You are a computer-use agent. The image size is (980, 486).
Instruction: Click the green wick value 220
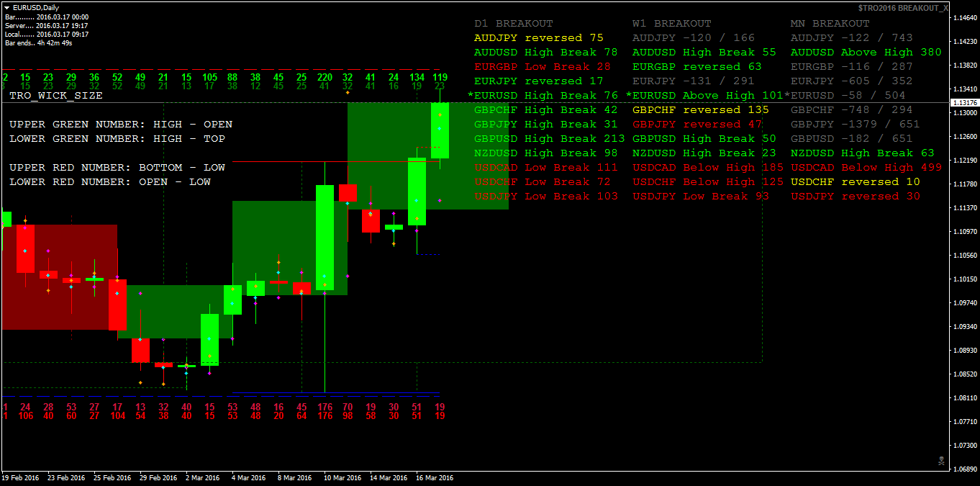point(325,77)
